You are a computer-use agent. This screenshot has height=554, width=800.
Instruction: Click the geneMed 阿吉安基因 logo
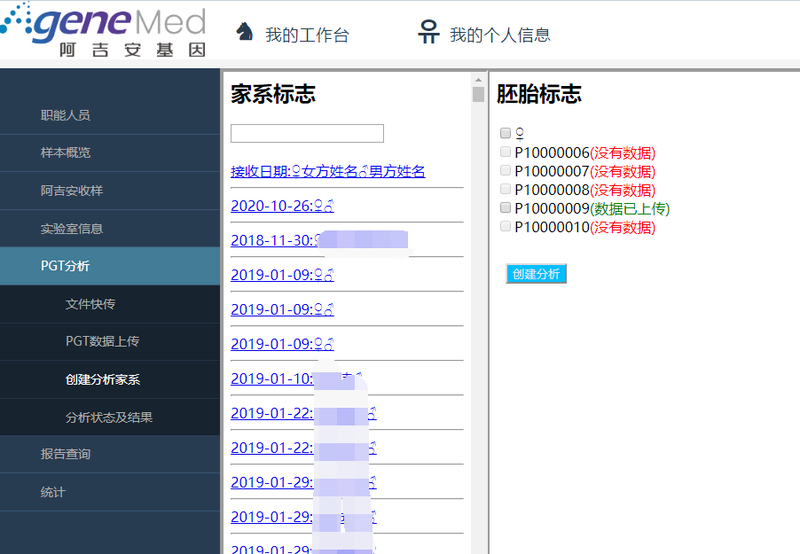103,30
